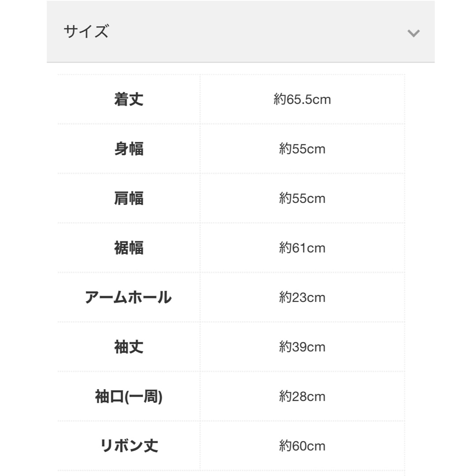Select the 約65.5cm value
The height and width of the screenshot is (476, 476).
(302, 100)
